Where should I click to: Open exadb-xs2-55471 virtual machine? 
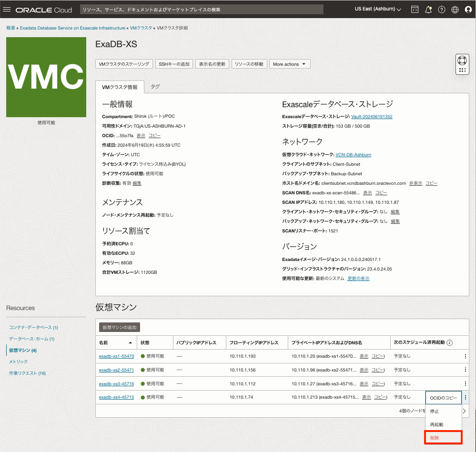(x=116, y=370)
